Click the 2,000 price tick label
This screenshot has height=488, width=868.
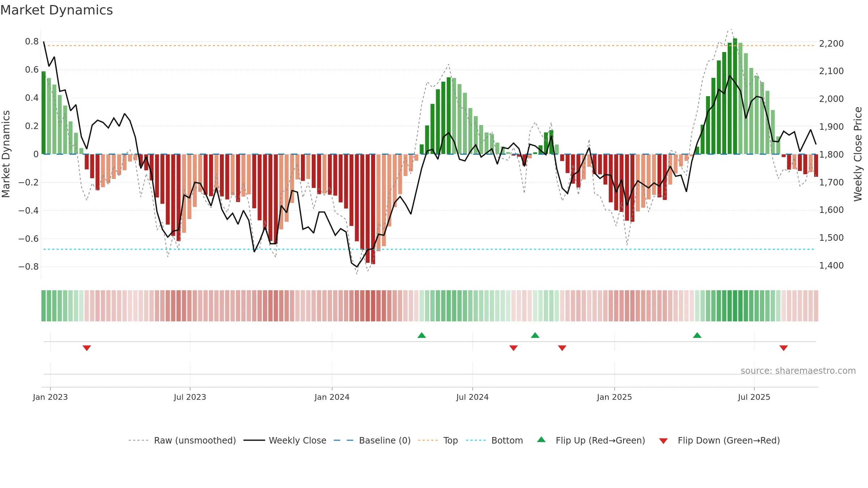(831, 99)
